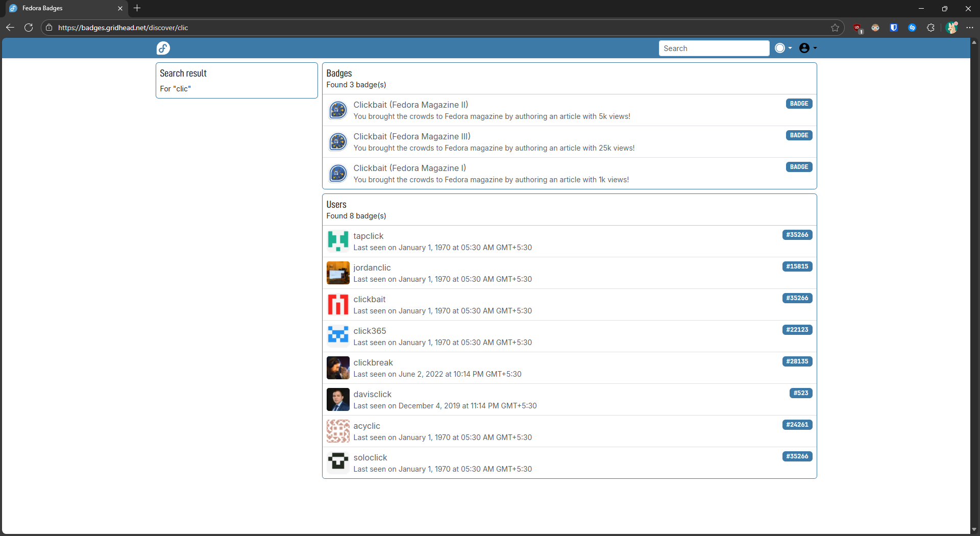Open the clickbreak user profile
Image resolution: width=980 pixels, height=536 pixels.
point(373,362)
